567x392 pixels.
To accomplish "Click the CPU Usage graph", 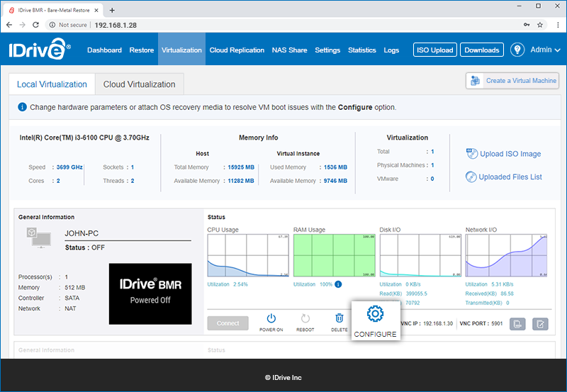I will pyautogui.click(x=248, y=255).
